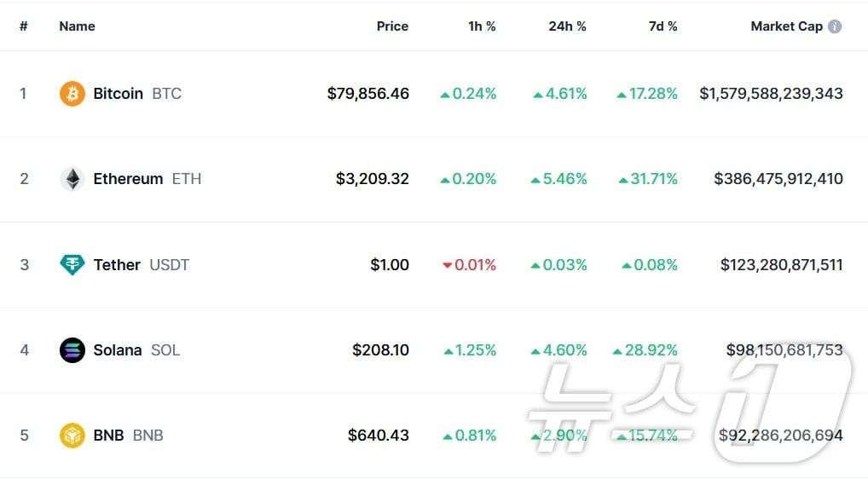
Task: Click the Ethereum logo icon
Action: 72,179
